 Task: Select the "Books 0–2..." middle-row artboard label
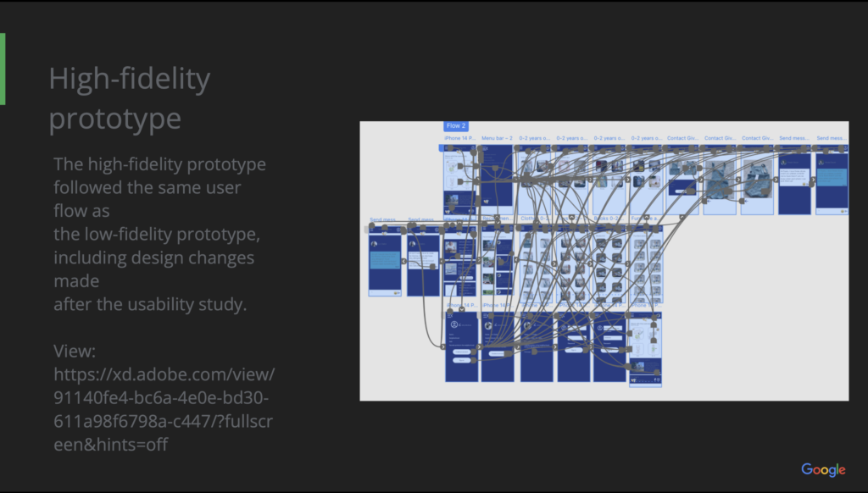(608, 219)
